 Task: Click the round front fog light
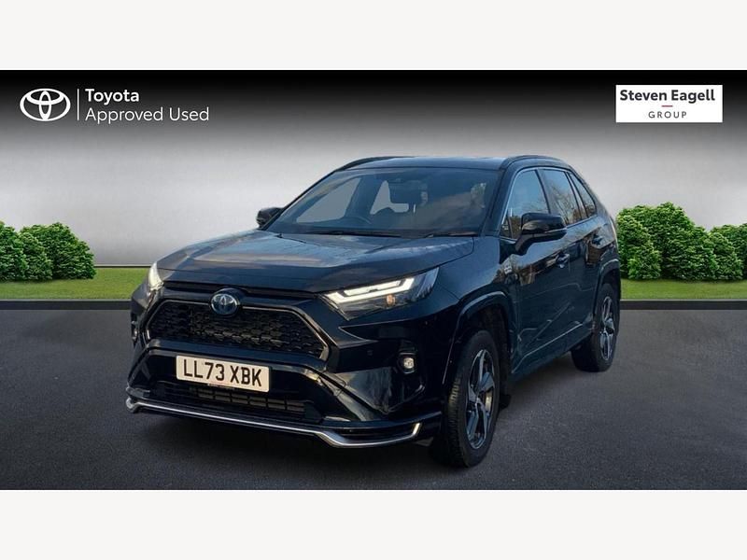pos(408,363)
